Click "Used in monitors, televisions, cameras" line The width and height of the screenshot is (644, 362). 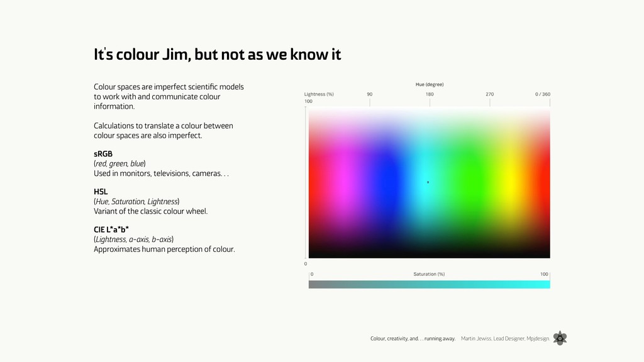[161, 173]
